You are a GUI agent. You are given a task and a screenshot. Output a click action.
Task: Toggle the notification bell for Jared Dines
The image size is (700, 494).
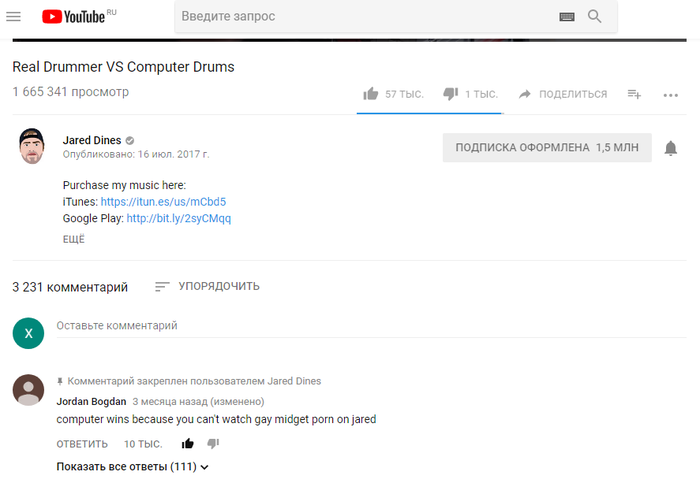(671, 148)
